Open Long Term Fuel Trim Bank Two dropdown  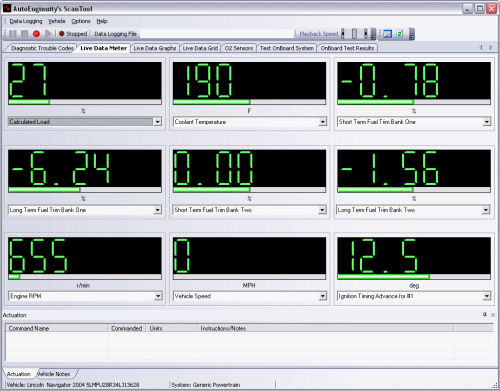point(486,210)
